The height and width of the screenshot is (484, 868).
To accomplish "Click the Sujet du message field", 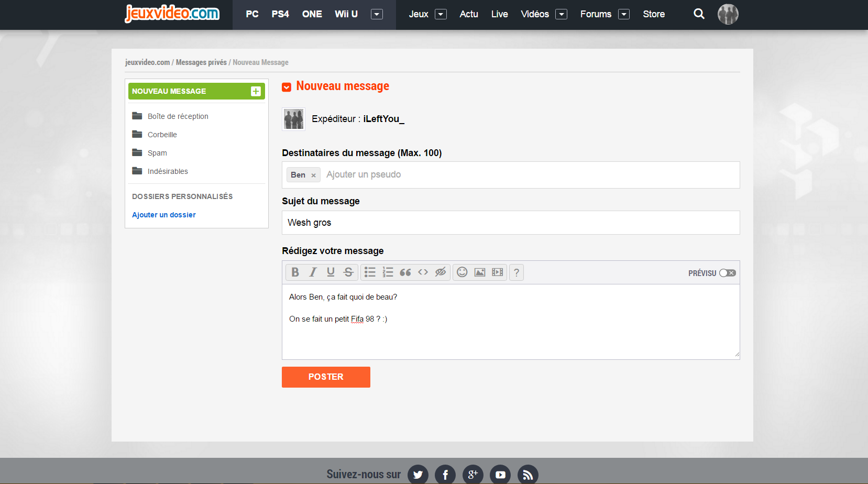I will point(510,223).
